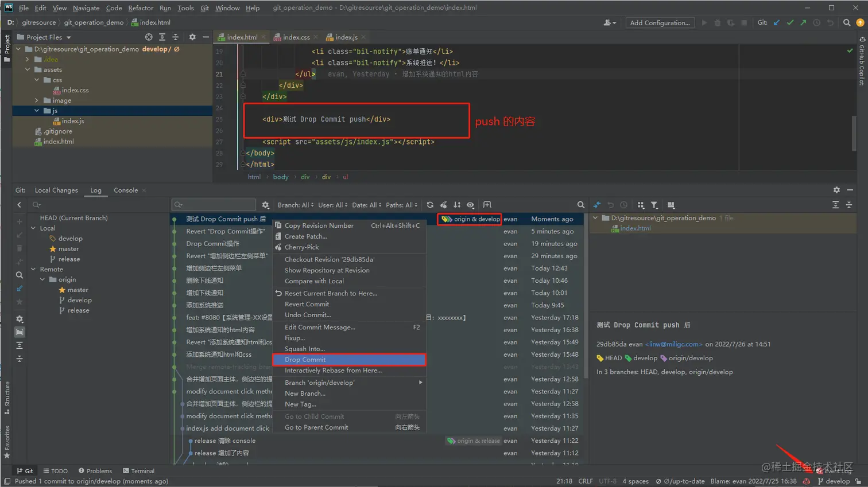Click Show Diff icon in changes pane
Image resolution: width=868 pixels, height=487 pixels.
pyautogui.click(x=597, y=205)
